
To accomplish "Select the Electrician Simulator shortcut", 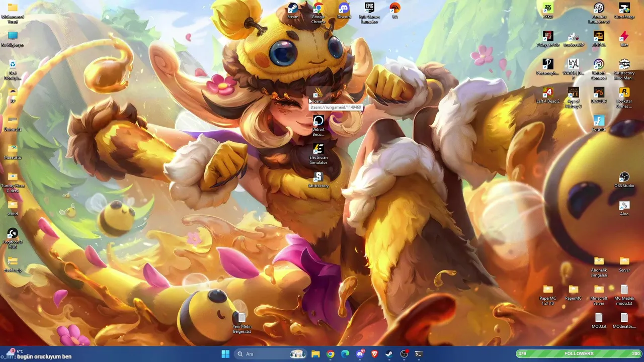I will click(x=318, y=154).
